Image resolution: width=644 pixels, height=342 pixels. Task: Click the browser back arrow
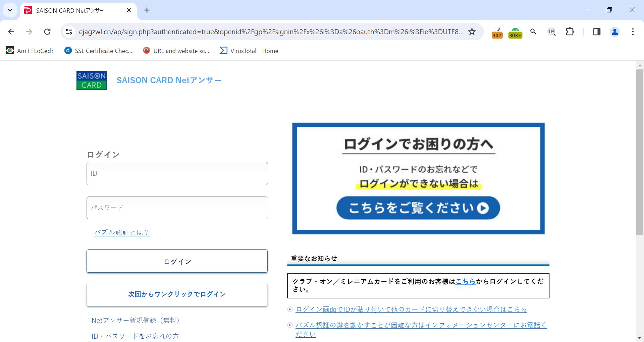point(11,32)
